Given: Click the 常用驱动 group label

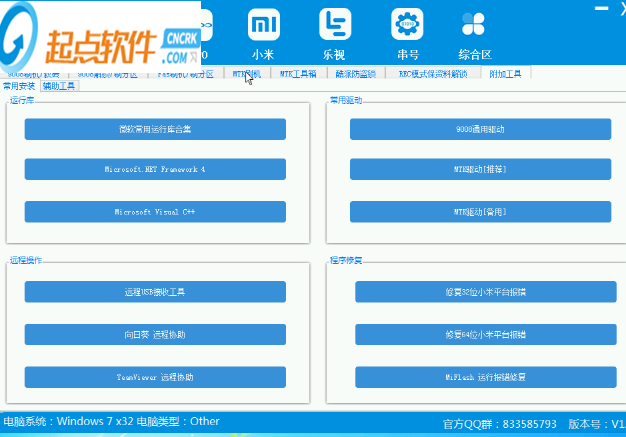Looking at the screenshot, I should point(346,100).
